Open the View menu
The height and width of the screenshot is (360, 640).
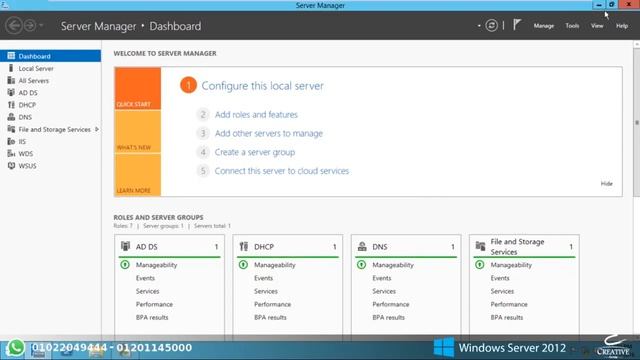597,26
